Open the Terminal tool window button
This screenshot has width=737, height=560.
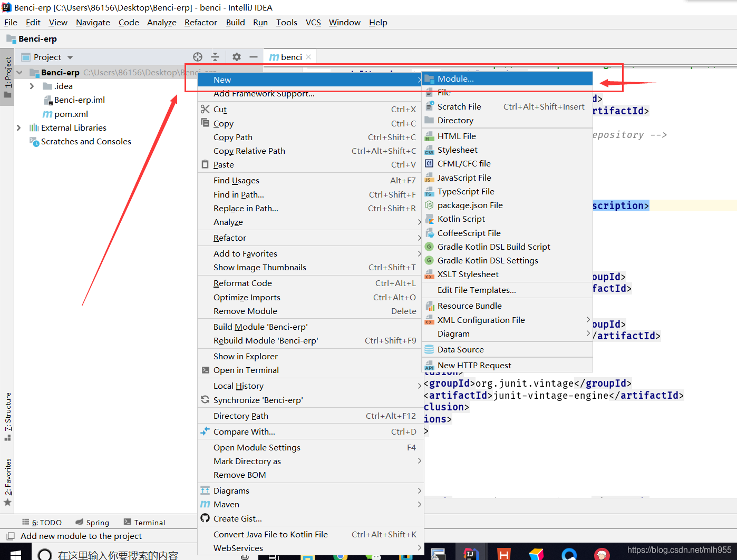click(144, 522)
